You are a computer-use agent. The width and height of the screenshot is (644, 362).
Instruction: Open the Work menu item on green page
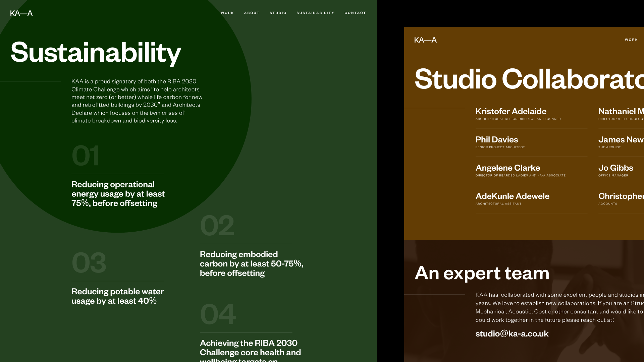tap(227, 13)
